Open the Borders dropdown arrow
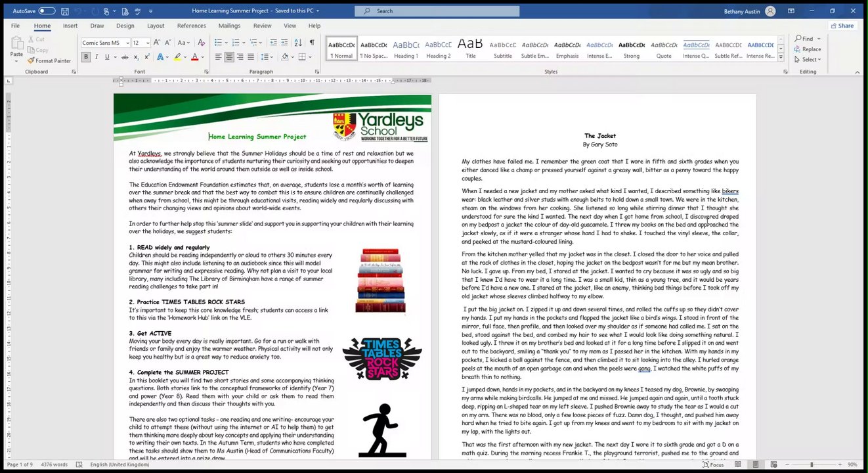868x473 pixels. (309, 57)
